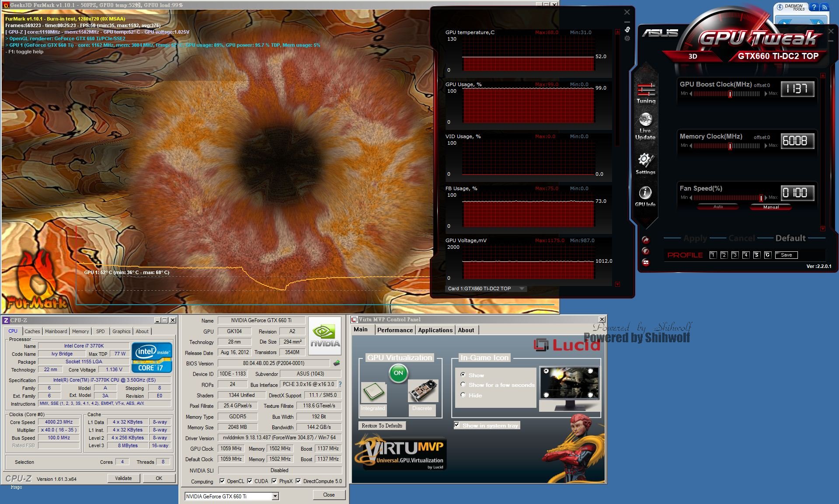839x504 pixels.
Task: Toggle the OpenCL checkbox in GPU-Z
Action: coord(222,481)
